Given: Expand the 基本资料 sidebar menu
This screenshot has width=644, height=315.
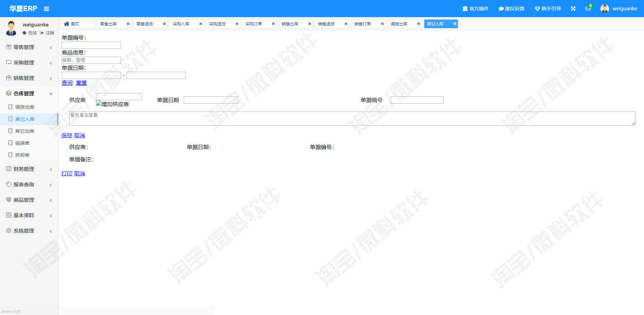Looking at the screenshot, I should pos(29,215).
